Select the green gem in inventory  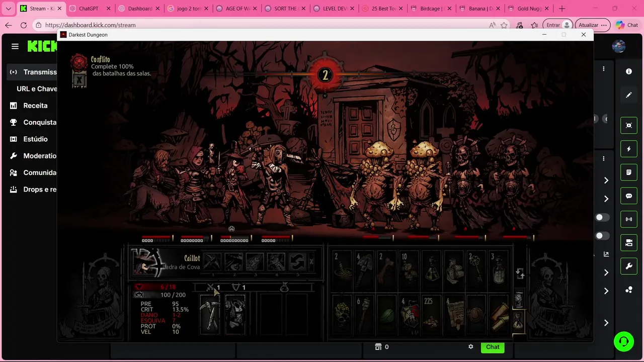(387, 315)
